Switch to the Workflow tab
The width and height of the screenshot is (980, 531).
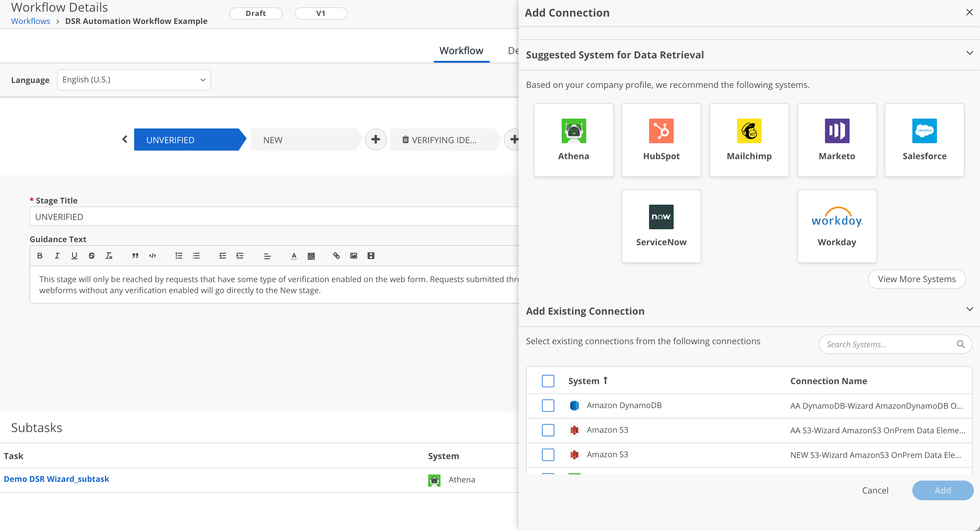point(461,51)
